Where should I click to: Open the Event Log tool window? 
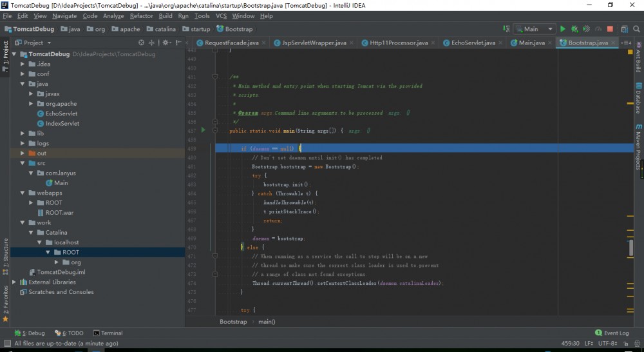tap(612, 333)
